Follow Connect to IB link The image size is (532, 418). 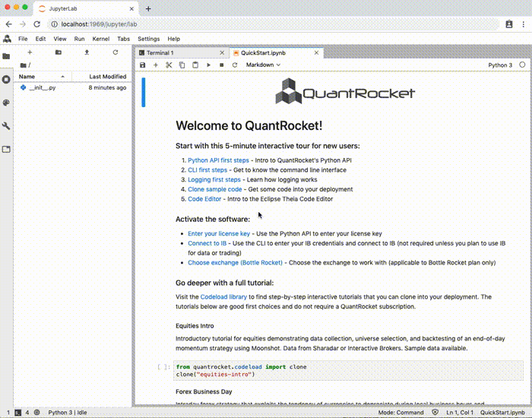point(207,243)
